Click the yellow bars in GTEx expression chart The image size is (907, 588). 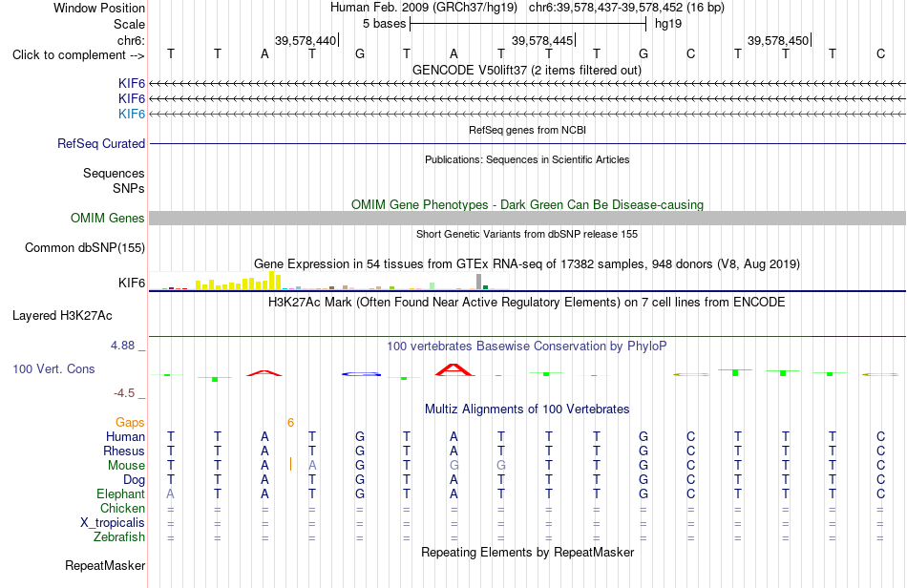(239, 283)
